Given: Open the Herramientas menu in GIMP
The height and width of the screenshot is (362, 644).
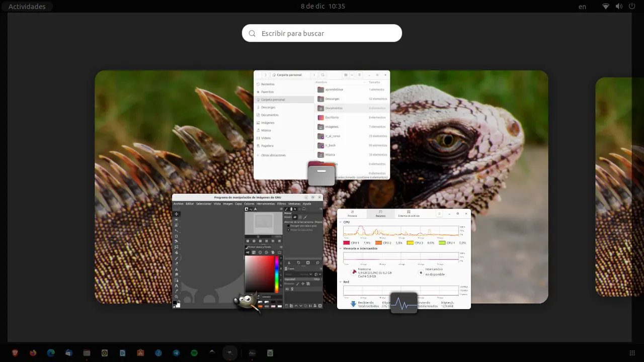Looking at the screenshot, I should (x=266, y=204).
